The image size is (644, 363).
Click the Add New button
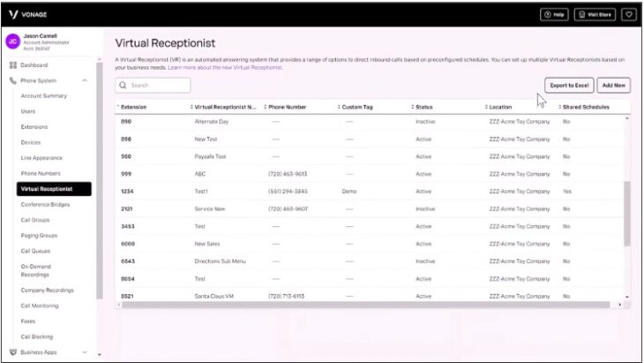[x=613, y=86]
